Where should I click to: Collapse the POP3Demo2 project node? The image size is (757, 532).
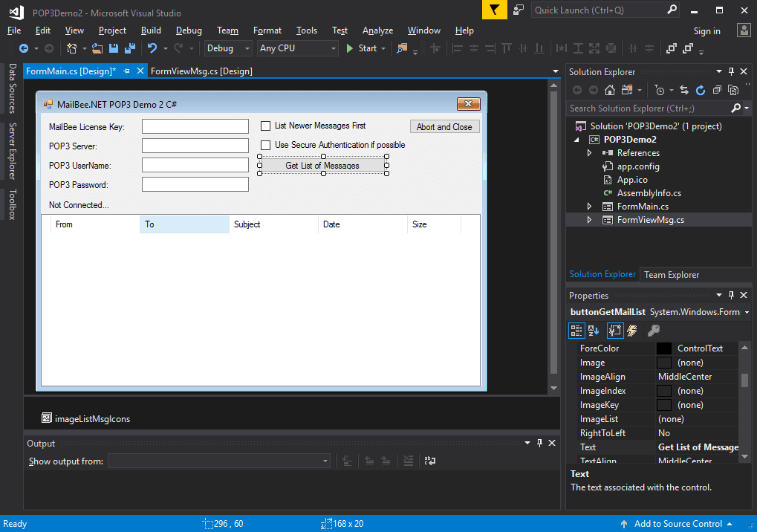click(576, 140)
